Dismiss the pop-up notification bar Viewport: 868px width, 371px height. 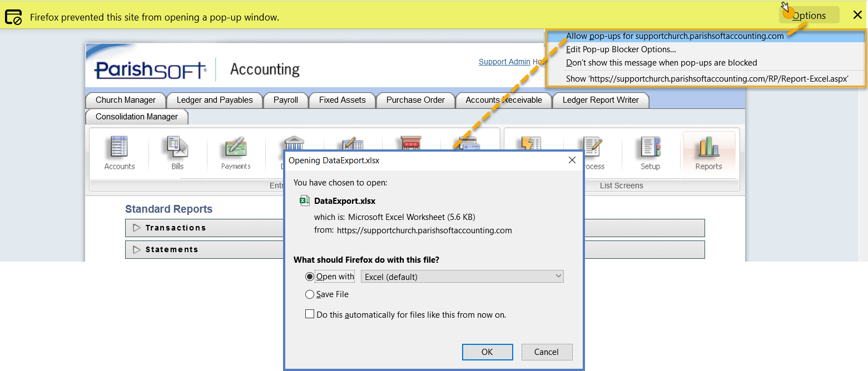(x=857, y=15)
